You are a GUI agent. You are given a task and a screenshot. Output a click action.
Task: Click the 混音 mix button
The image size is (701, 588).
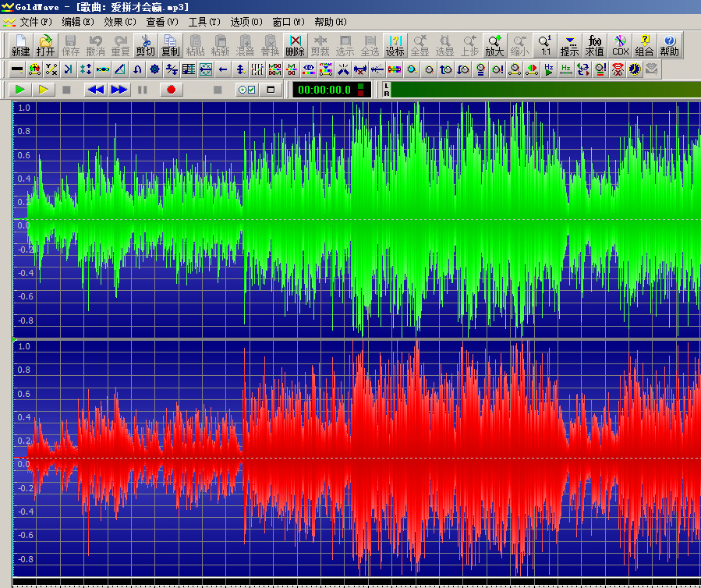point(245,45)
